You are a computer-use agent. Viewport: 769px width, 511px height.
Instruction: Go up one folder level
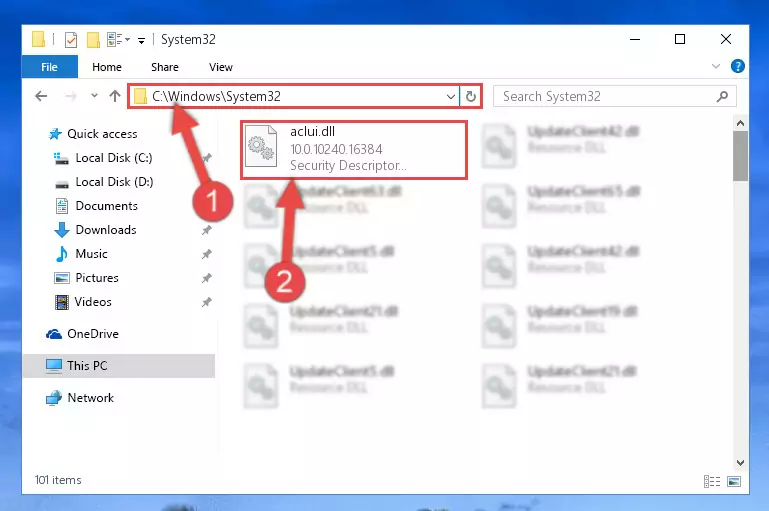115,96
